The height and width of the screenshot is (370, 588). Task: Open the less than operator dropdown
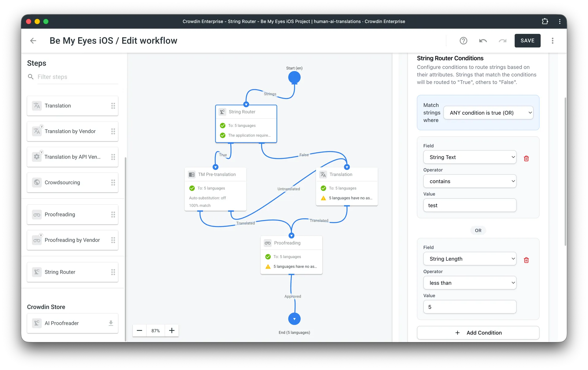point(469,283)
